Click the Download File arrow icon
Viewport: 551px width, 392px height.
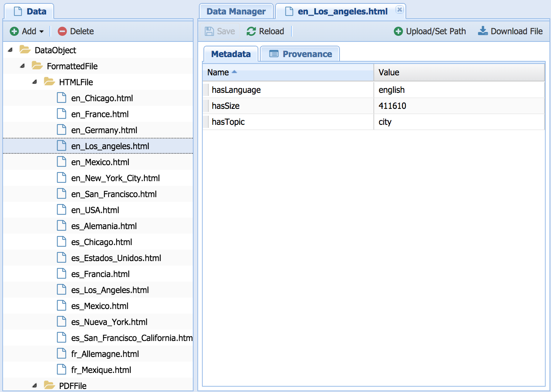click(x=483, y=31)
